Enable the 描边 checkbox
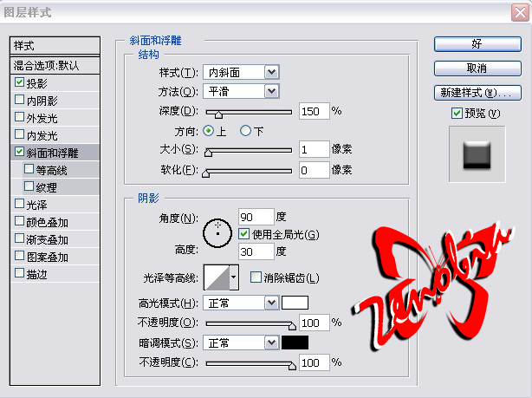This screenshot has height=398, width=532. point(19,273)
